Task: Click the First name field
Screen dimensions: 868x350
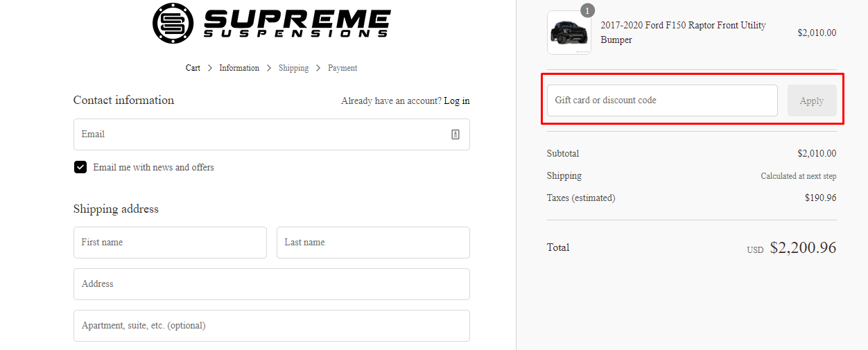Action: tap(170, 243)
